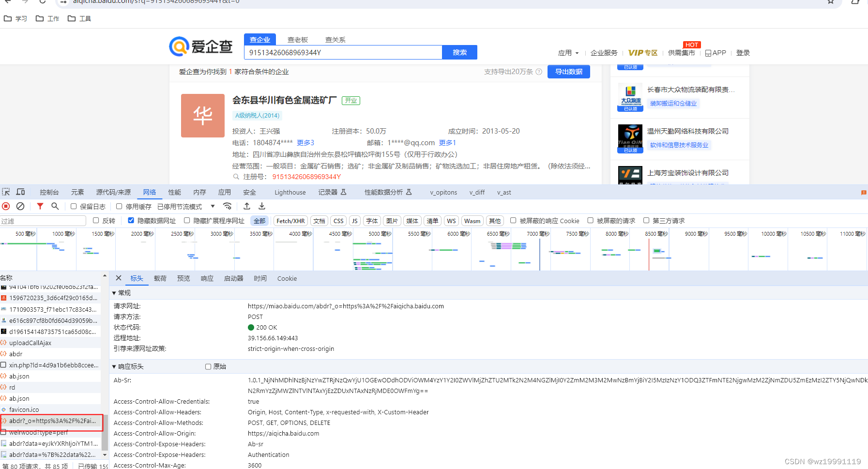Viewport: 868px width, 469px height.
Task: Check 被屏蔽的请求 checkbox
Action: point(590,220)
